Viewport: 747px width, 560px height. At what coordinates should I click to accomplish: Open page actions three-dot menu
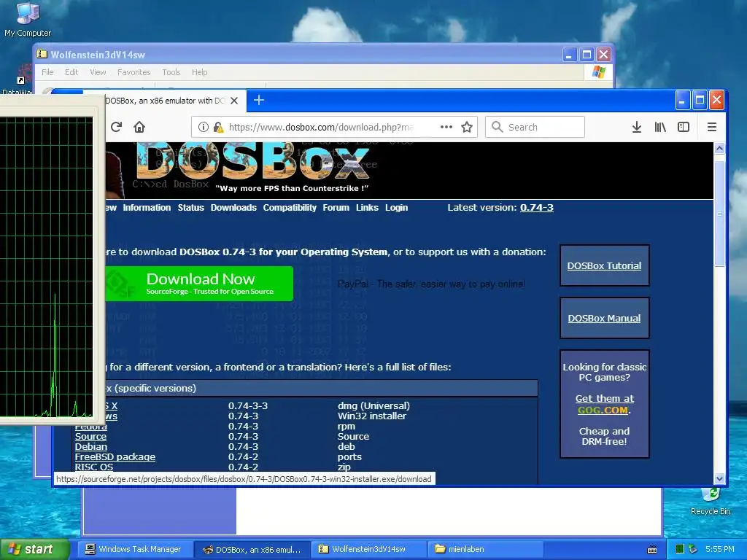point(446,127)
